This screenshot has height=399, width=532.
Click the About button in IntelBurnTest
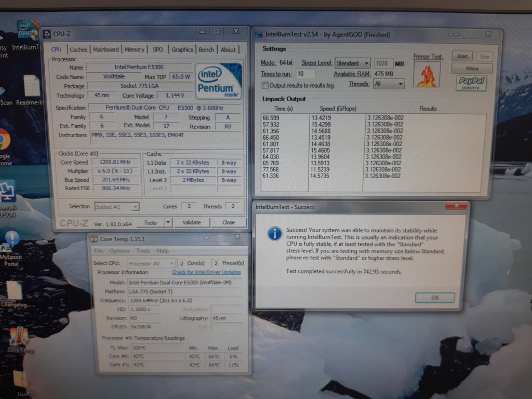click(472, 69)
